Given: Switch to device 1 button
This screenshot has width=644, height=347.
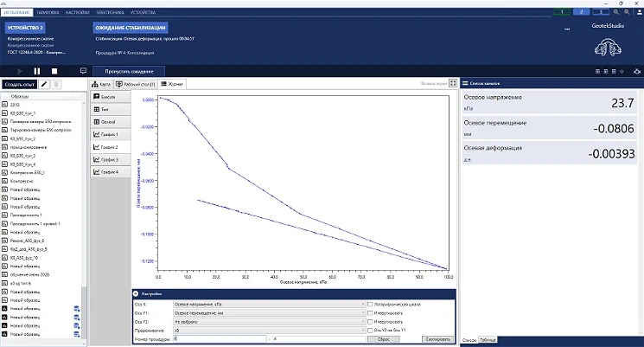Looking at the screenshot, I should point(562,12).
